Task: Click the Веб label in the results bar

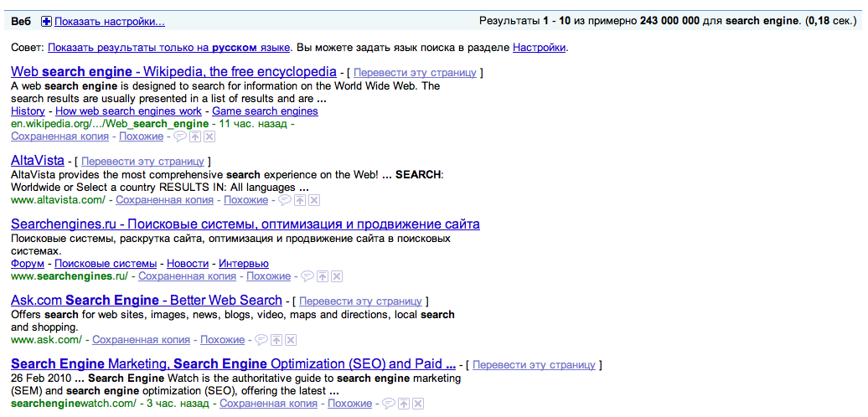Action: tap(20, 22)
